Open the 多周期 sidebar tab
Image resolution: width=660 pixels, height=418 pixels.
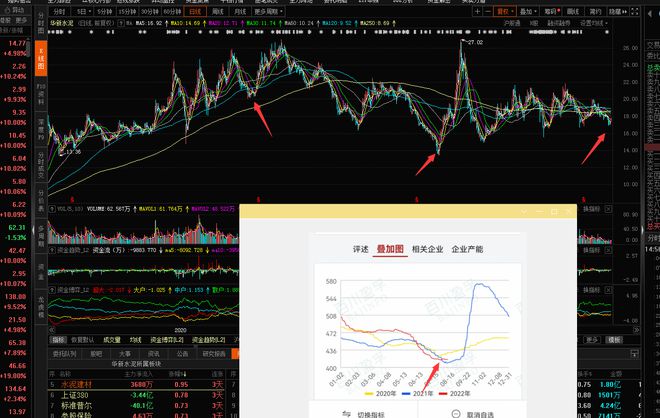coord(41,236)
